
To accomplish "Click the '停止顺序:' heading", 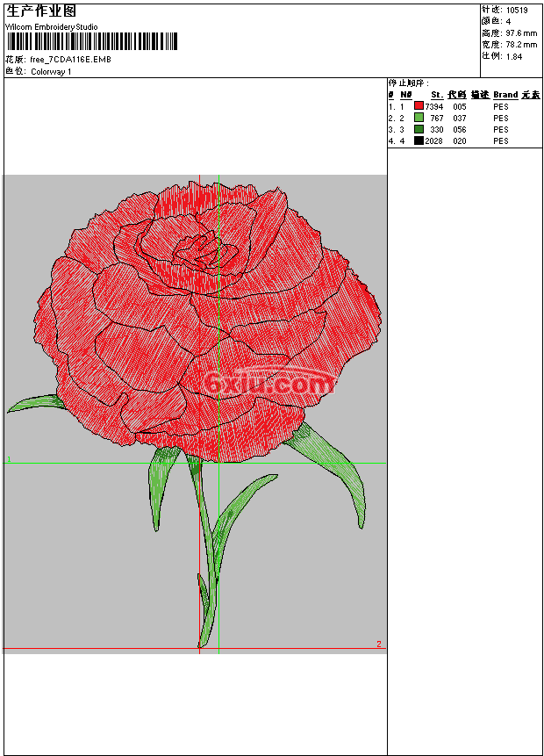I will 409,83.
